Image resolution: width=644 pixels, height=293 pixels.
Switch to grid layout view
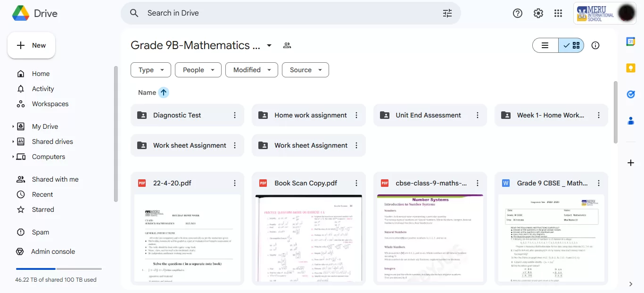[571, 45]
